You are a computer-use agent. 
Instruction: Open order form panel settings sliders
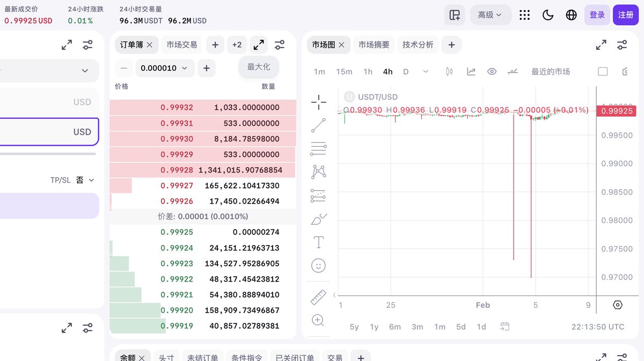tap(87, 45)
